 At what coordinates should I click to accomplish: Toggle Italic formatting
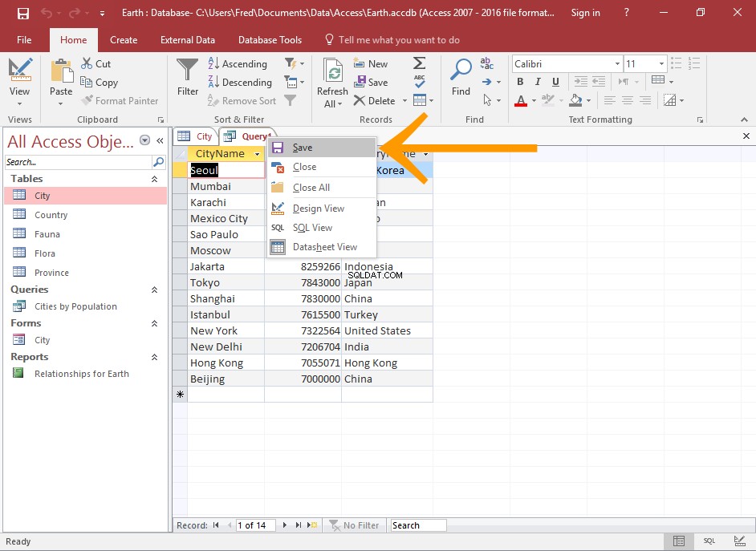538,81
